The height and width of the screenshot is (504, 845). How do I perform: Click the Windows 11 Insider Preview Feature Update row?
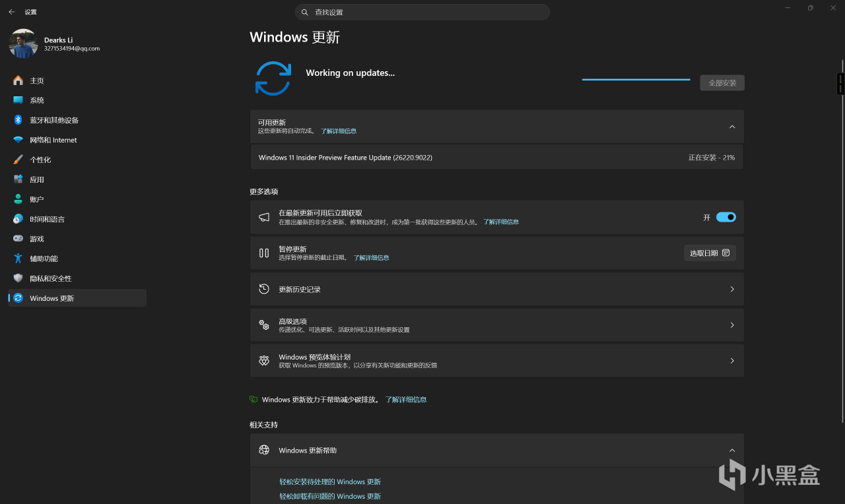(497, 158)
